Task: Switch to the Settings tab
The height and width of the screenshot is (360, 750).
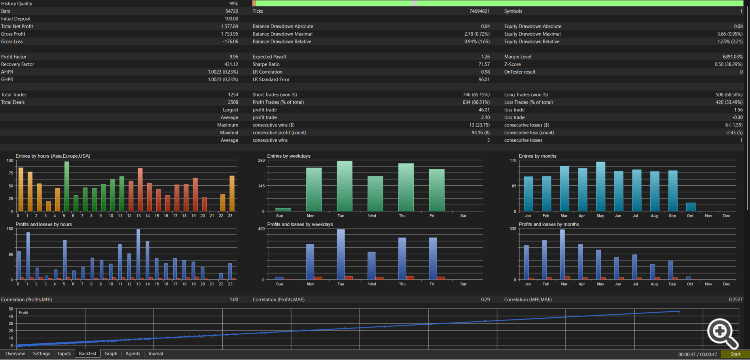Action: 42,354
